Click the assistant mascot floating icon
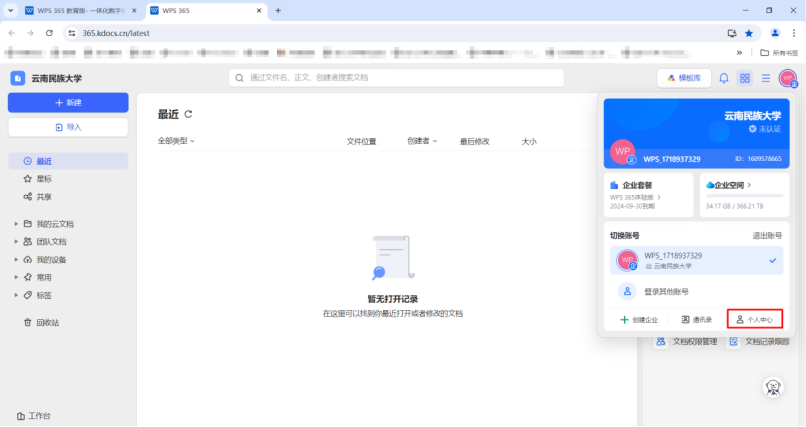 pyautogui.click(x=773, y=387)
